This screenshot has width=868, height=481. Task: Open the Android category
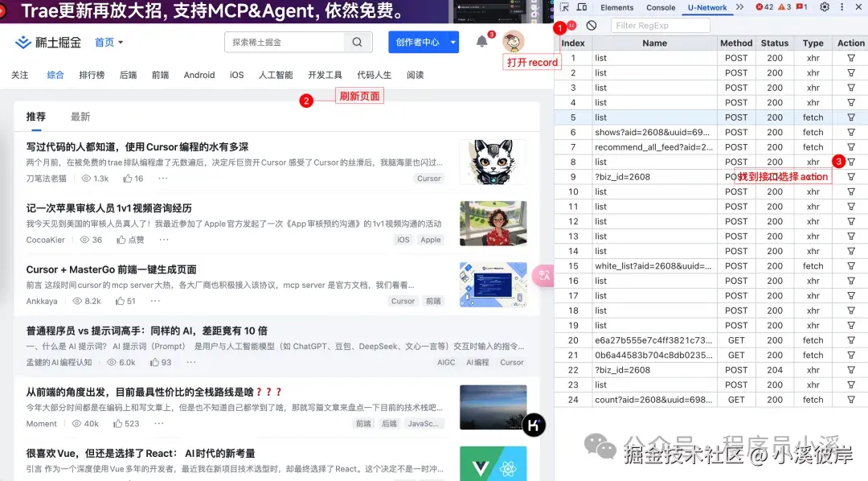click(199, 75)
